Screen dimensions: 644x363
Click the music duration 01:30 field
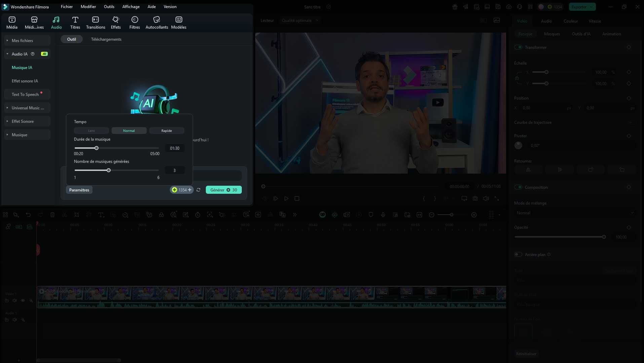click(x=175, y=148)
